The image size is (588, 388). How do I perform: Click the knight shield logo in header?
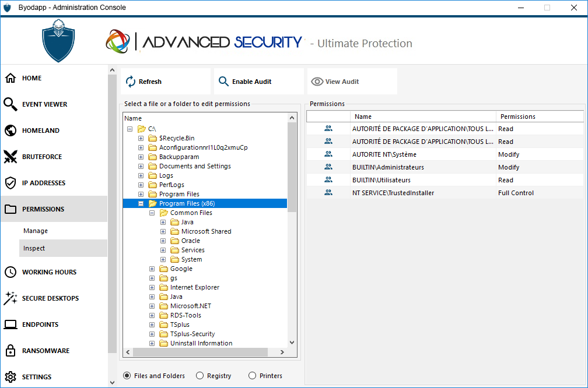tap(58, 40)
